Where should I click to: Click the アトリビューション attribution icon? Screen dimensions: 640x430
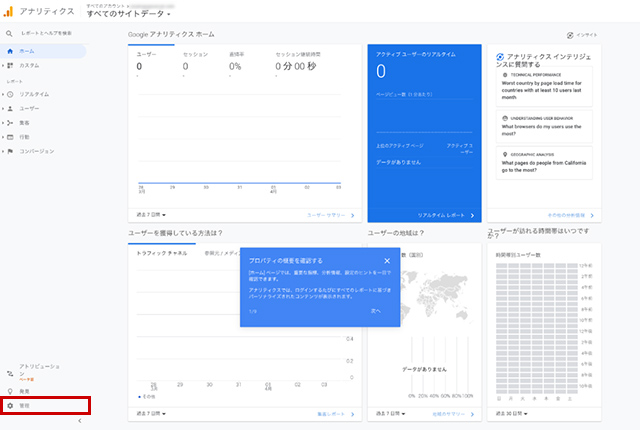tap(10, 373)
